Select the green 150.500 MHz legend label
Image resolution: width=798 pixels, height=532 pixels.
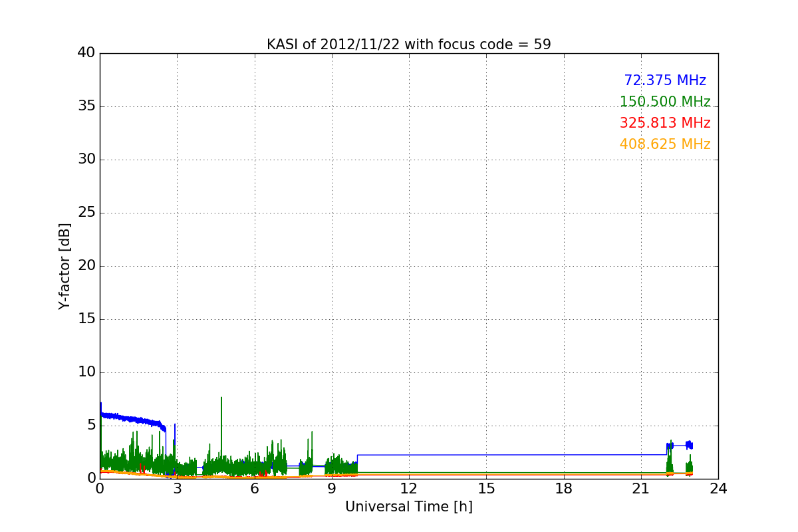tap(665, 102)
